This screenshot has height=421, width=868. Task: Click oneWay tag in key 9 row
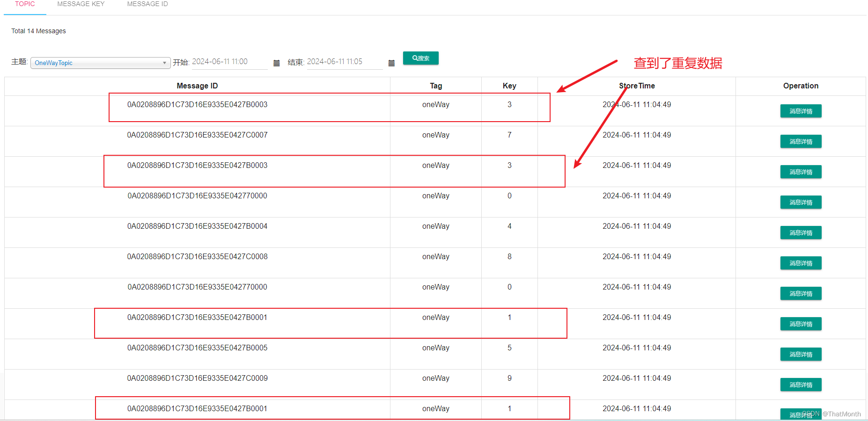coord(436,378)
